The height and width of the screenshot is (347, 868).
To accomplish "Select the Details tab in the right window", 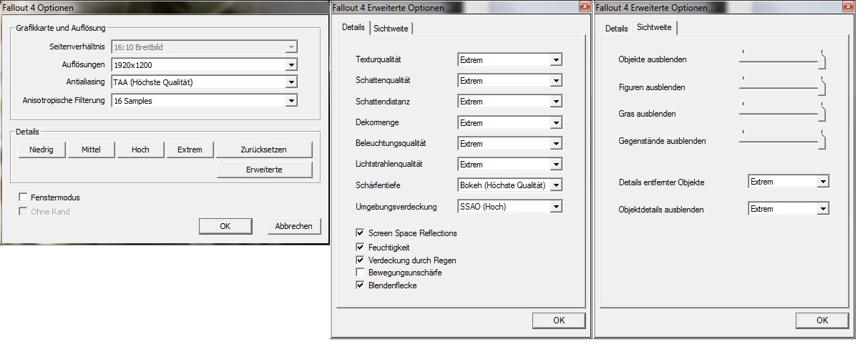I will (x=616, y=29).
